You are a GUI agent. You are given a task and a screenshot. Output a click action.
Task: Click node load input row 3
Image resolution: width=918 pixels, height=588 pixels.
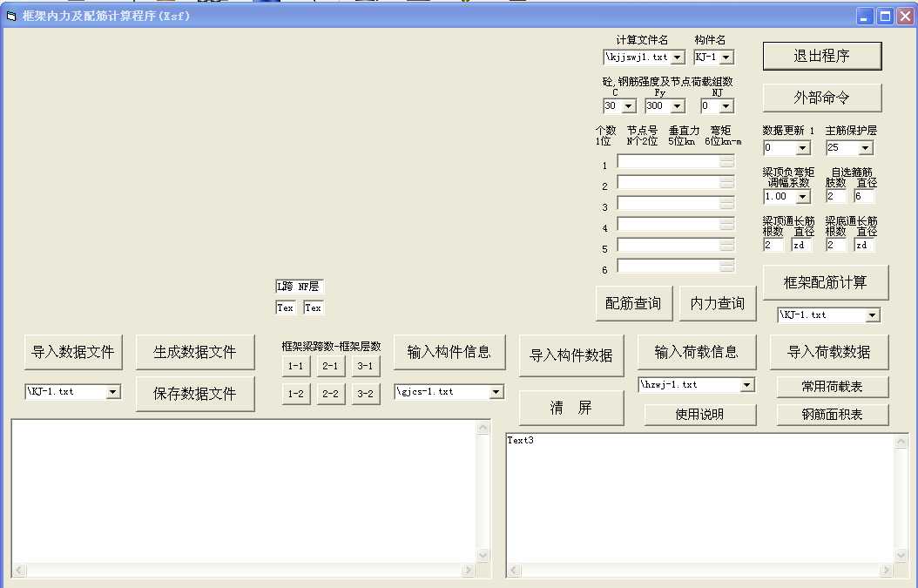tap(676, 203)
